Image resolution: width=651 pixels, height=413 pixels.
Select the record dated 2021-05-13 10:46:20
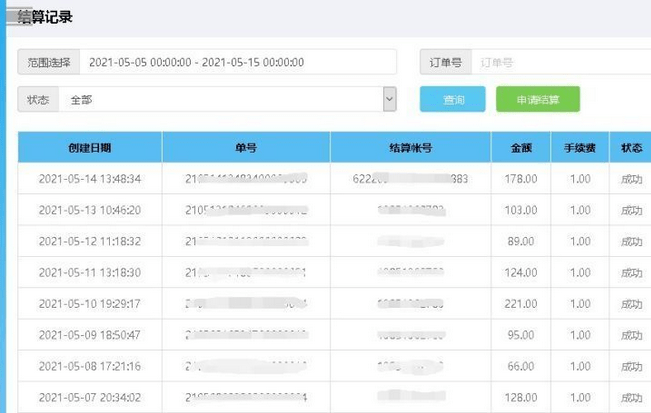click(90, 210)
